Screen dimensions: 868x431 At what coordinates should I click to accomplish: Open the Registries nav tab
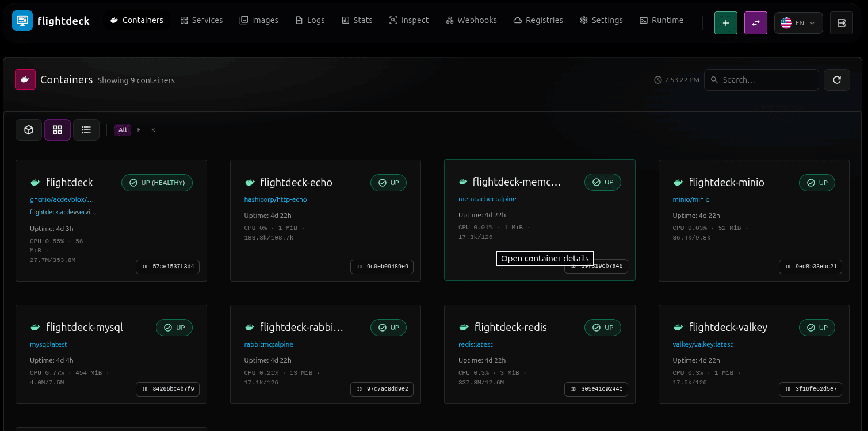[538, 20]
